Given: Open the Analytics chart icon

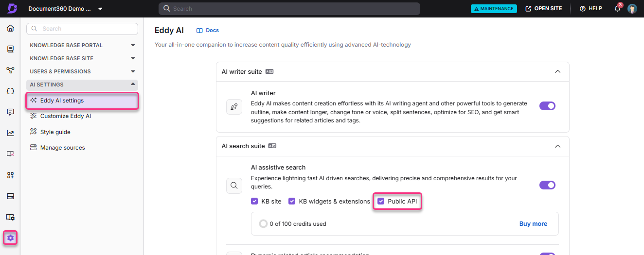Looking at the screenshot, I should click(x=10, y=133).
